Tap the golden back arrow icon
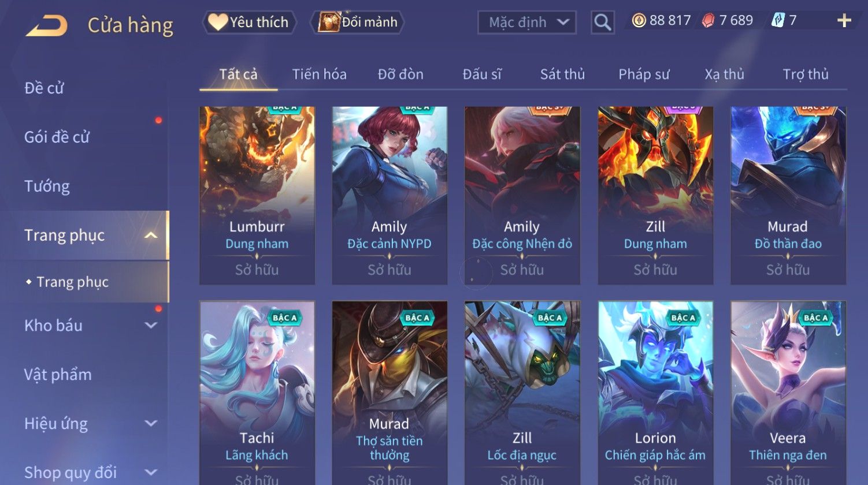 (x=47, y=25)
